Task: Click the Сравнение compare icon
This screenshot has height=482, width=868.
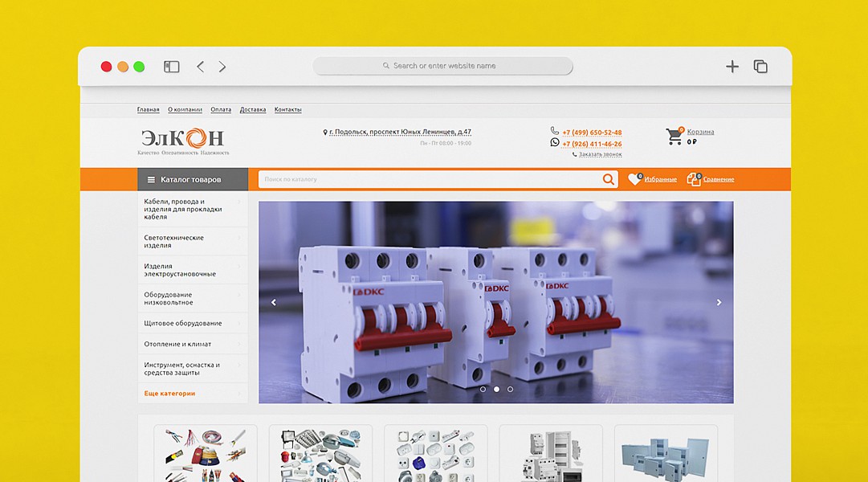Action: (694, 180)
